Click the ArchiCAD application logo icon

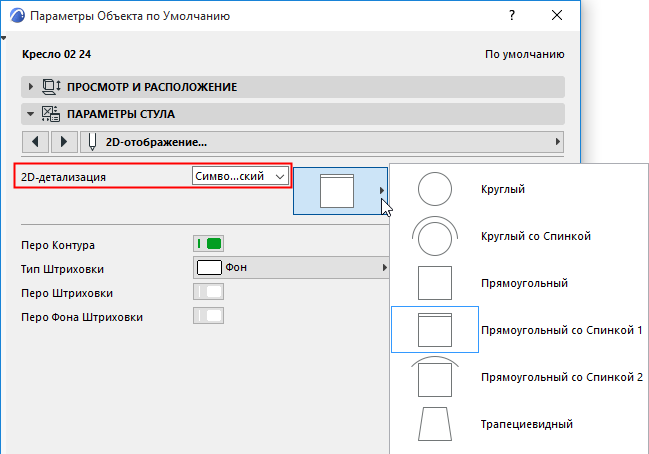[x=17, y=16]
